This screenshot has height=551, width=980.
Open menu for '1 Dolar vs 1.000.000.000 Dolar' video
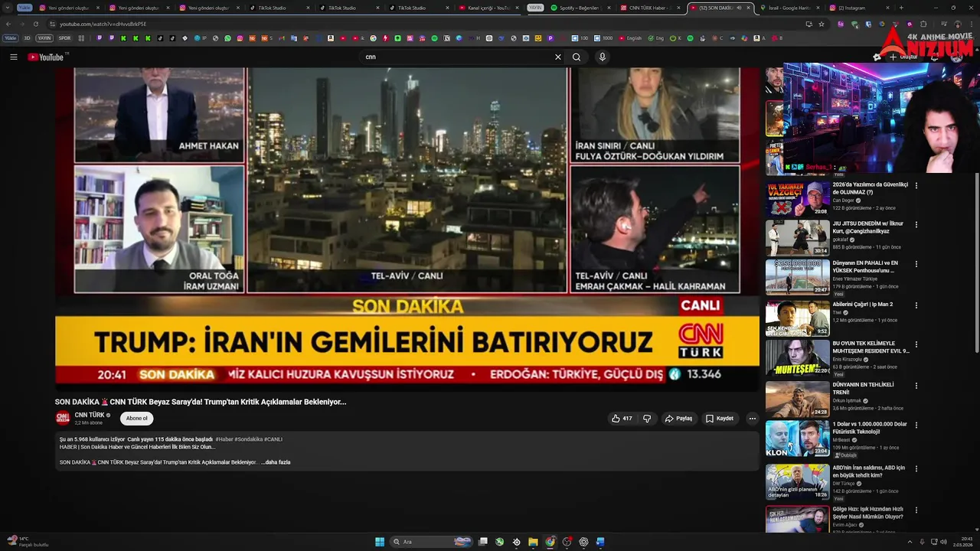pyautogui.click(x=916, y=425)
